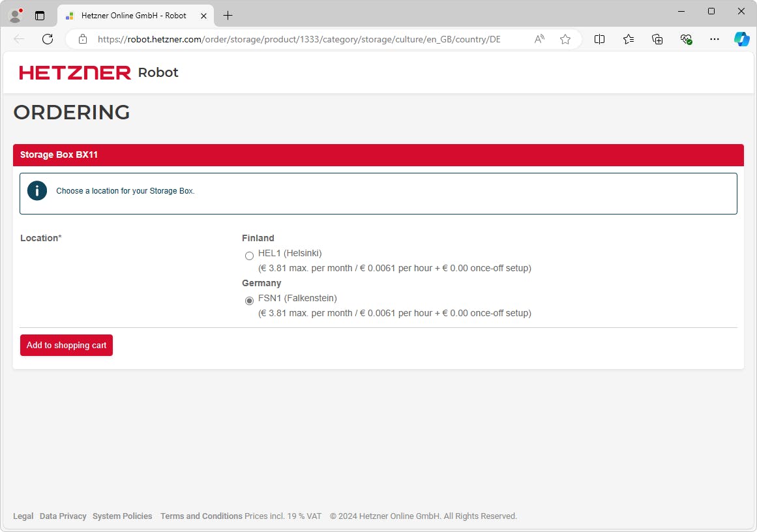The width and height of the screenshot is (757, 532).
Task: Click the Falkenstein price details text
Action: point(394,313)
